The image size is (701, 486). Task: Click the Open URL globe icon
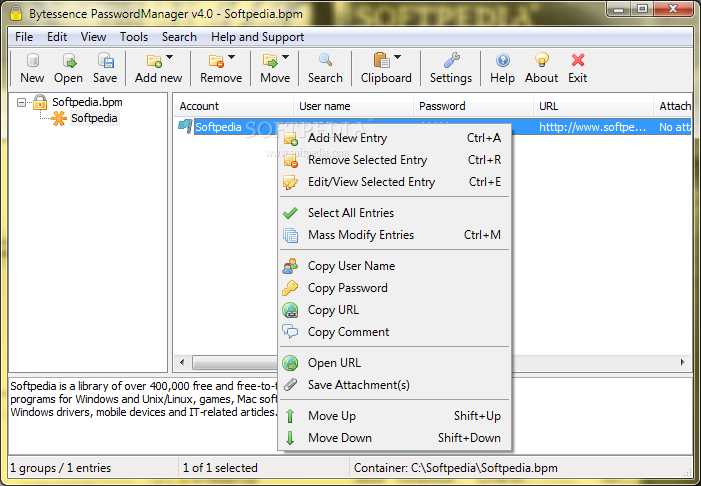[291, 363]
